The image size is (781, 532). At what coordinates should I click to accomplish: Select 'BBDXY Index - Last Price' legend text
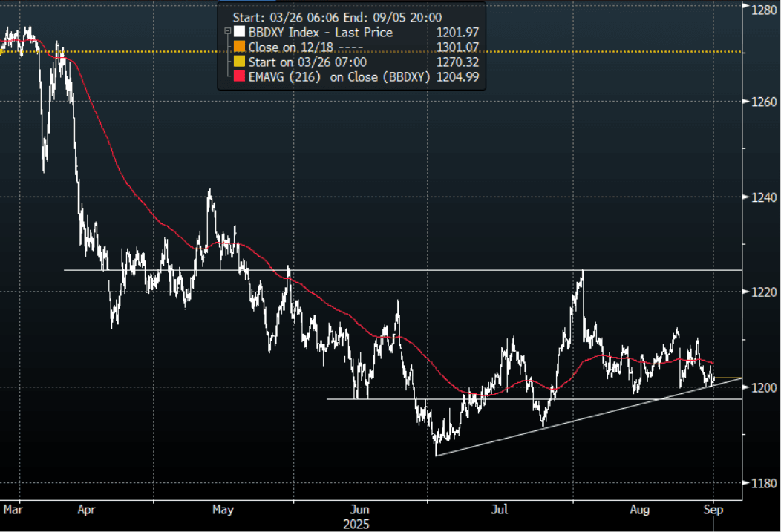point(321,33)
